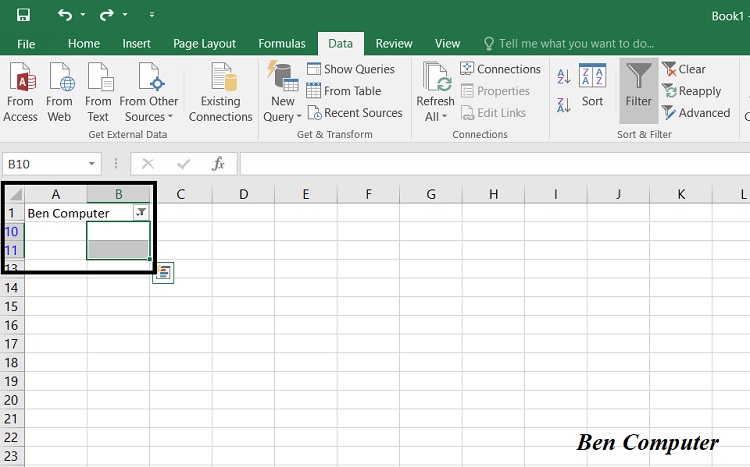Select row 14 header
The width and height of the screenshot is (750, 467).
(x=12, y=288)
